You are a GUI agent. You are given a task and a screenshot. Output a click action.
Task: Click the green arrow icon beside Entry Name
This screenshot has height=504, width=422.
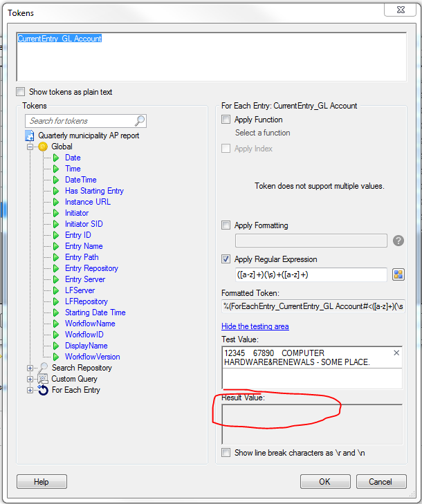pyautogui.click(x=56, y=246)
